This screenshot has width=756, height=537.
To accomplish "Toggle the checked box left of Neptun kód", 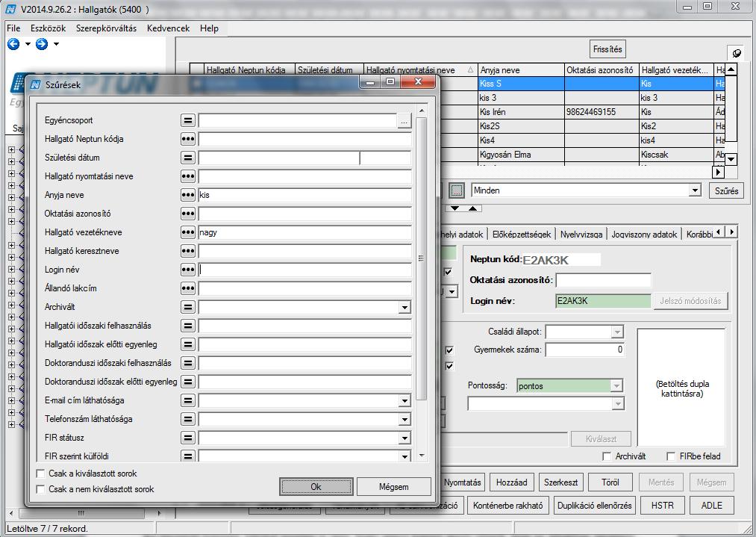I will [x=448, y=272].
